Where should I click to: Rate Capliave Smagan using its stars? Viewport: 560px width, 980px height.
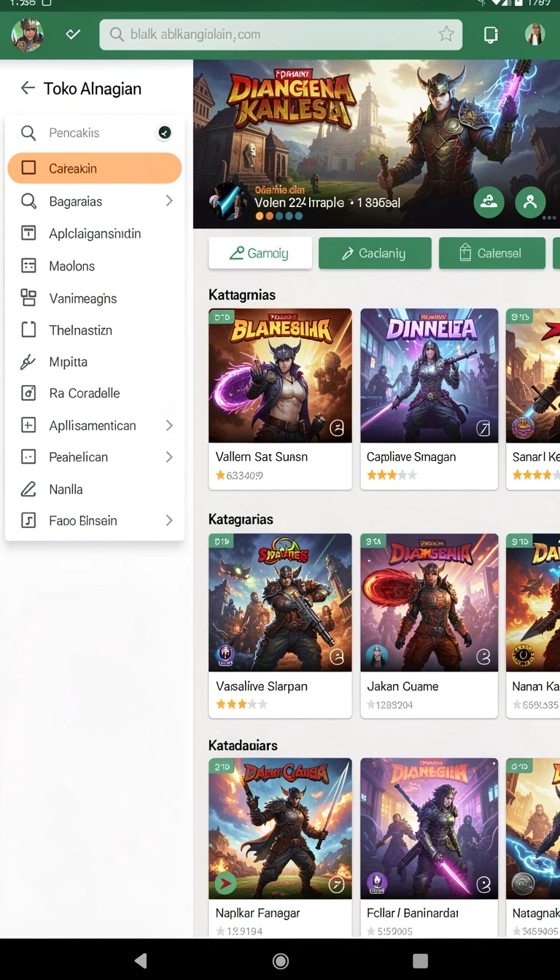[392, 475]
